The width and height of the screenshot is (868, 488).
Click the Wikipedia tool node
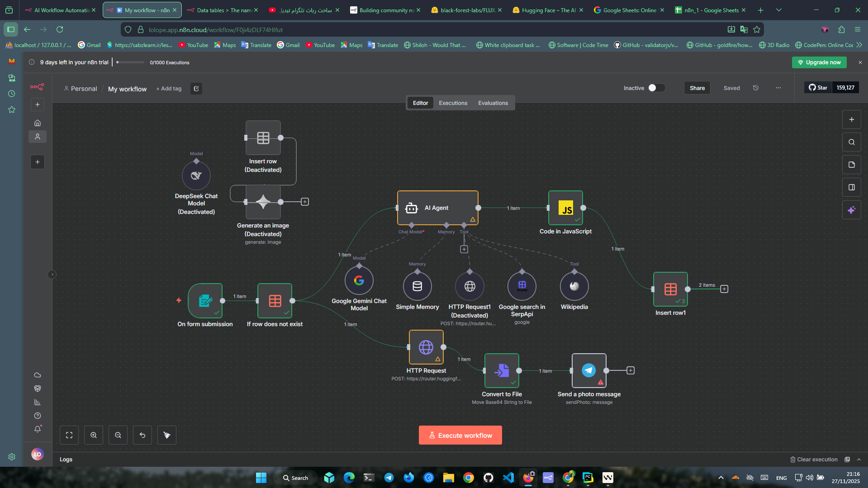[574, 286]
